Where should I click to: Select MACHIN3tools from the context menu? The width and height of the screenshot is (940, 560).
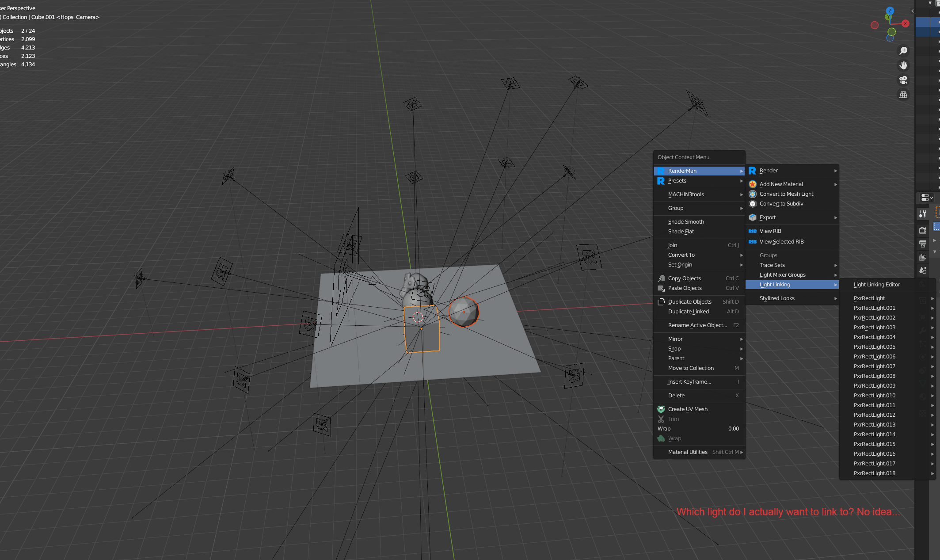686,194
